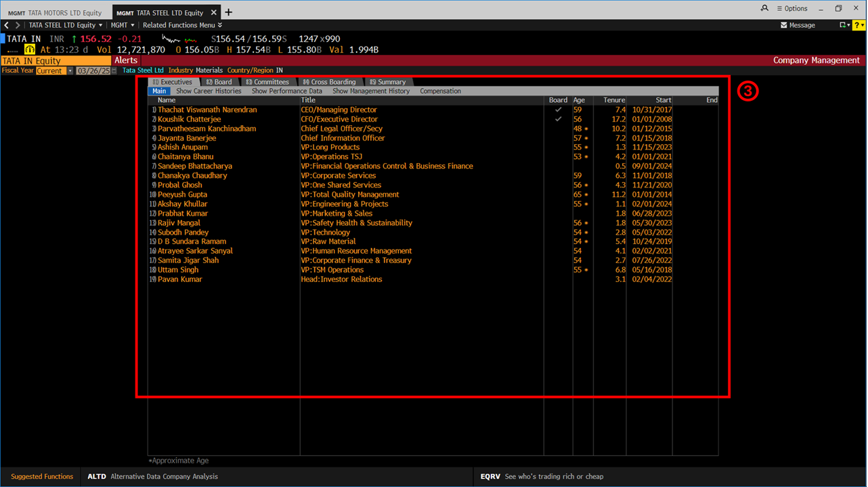
Task: Open the Compensation view
Action: pos(440,91)
